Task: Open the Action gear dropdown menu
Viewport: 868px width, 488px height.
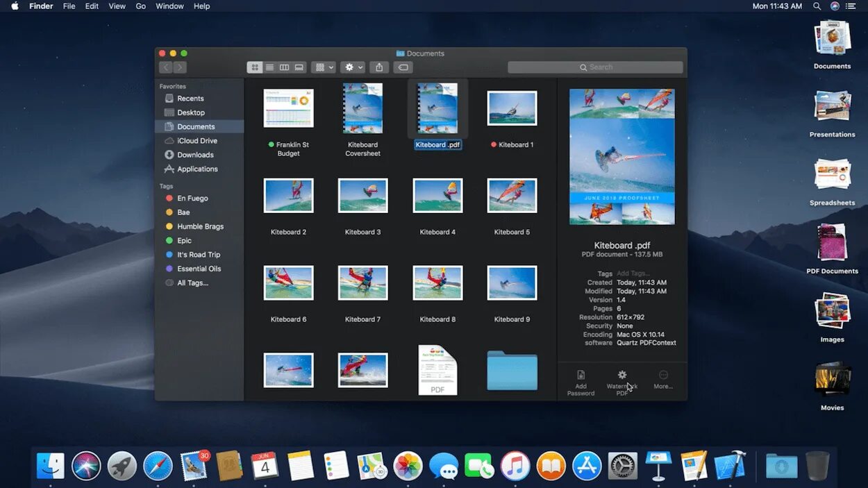Action: click(353, 67)
